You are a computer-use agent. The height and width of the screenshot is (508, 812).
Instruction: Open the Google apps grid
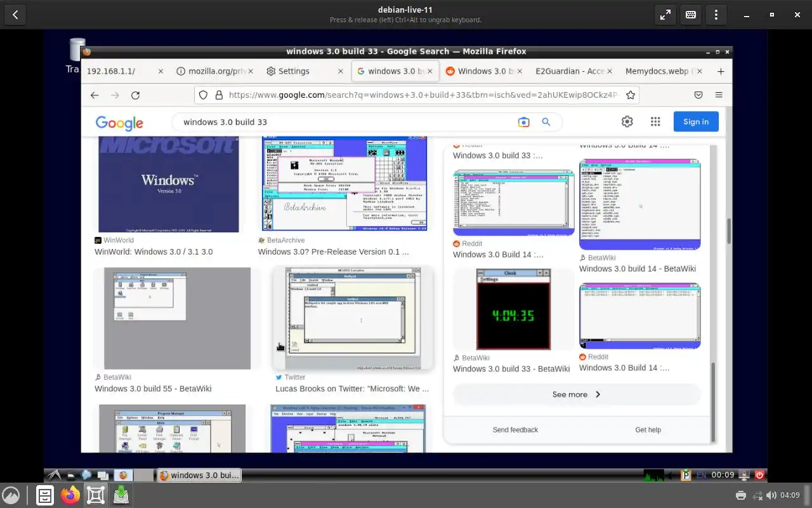pos(655,122)
